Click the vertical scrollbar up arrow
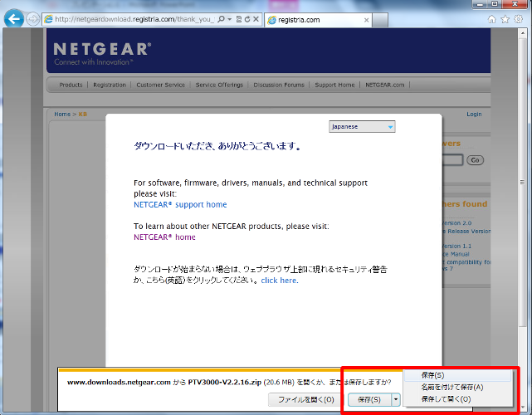This screenshot has width=532, height=415. (x=522, y=33)
